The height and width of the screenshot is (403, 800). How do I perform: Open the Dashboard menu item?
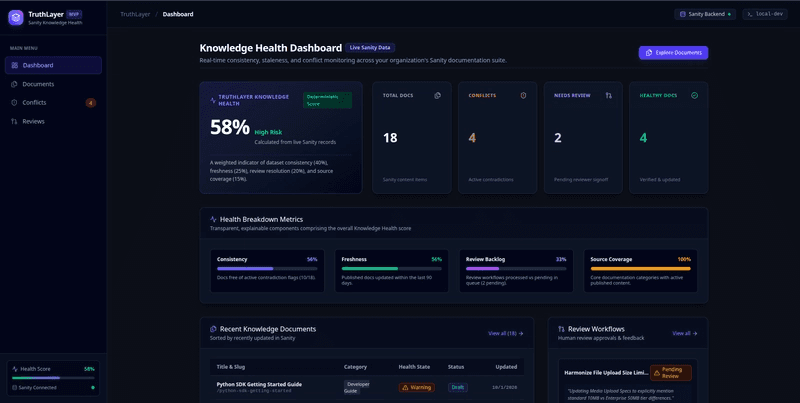(x=53, y=65)
